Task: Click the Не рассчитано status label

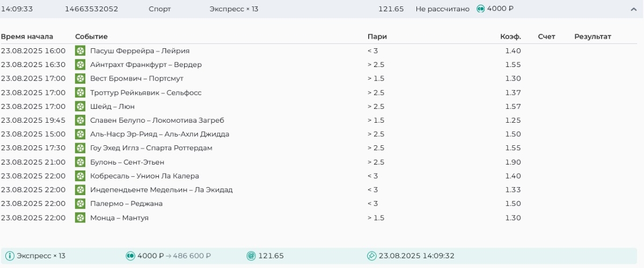Action: 442,9
